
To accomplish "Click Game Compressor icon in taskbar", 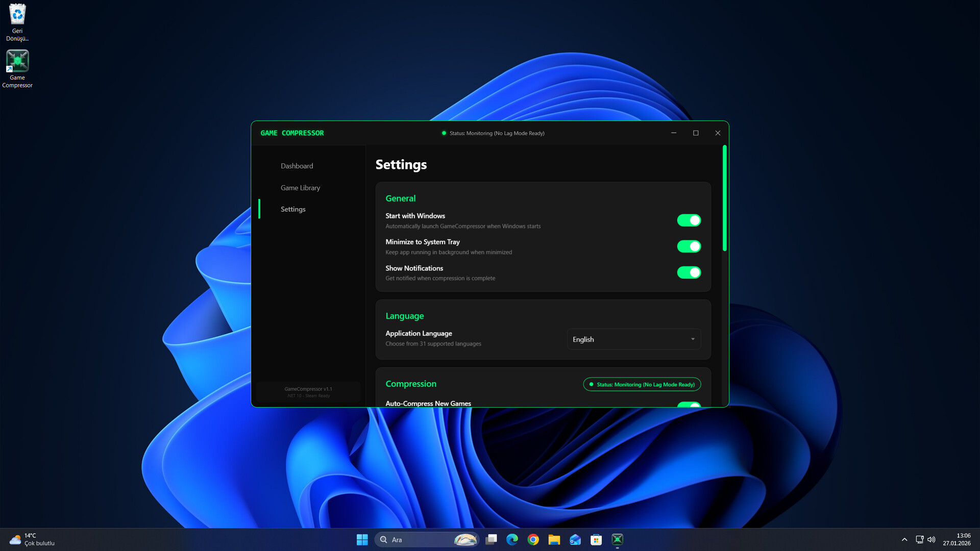I will point(617,539).
